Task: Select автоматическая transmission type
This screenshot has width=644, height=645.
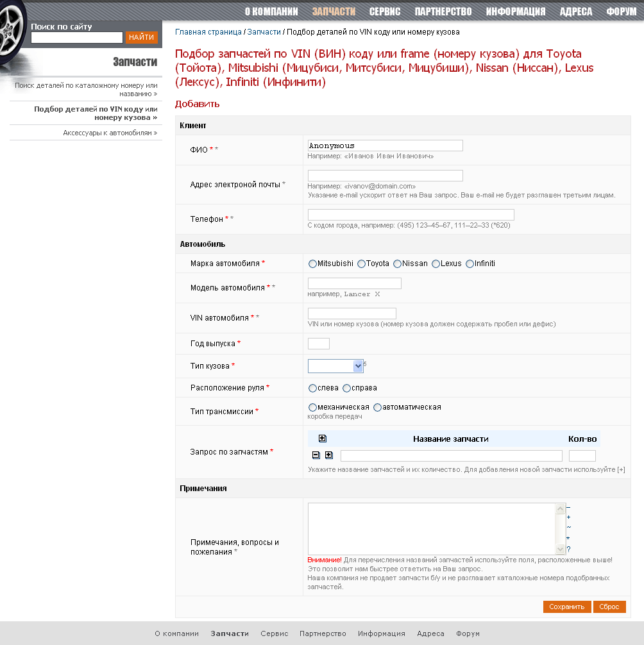Action: 378,407
